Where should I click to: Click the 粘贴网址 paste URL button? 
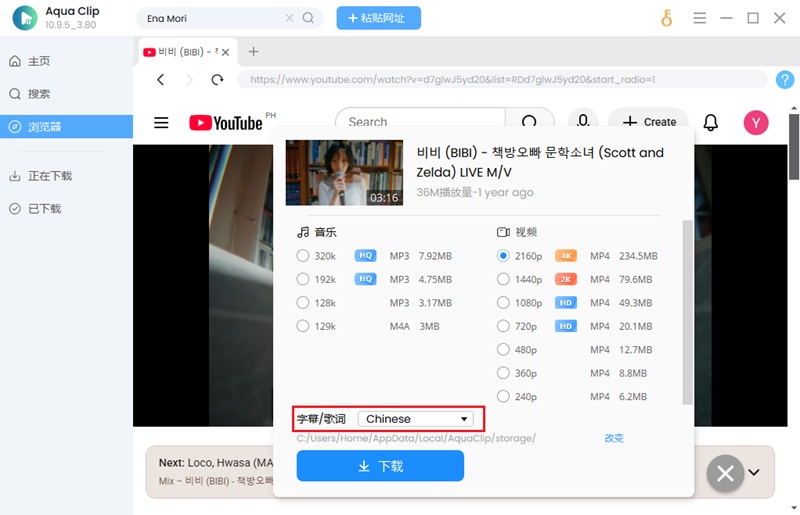[379, 18]
